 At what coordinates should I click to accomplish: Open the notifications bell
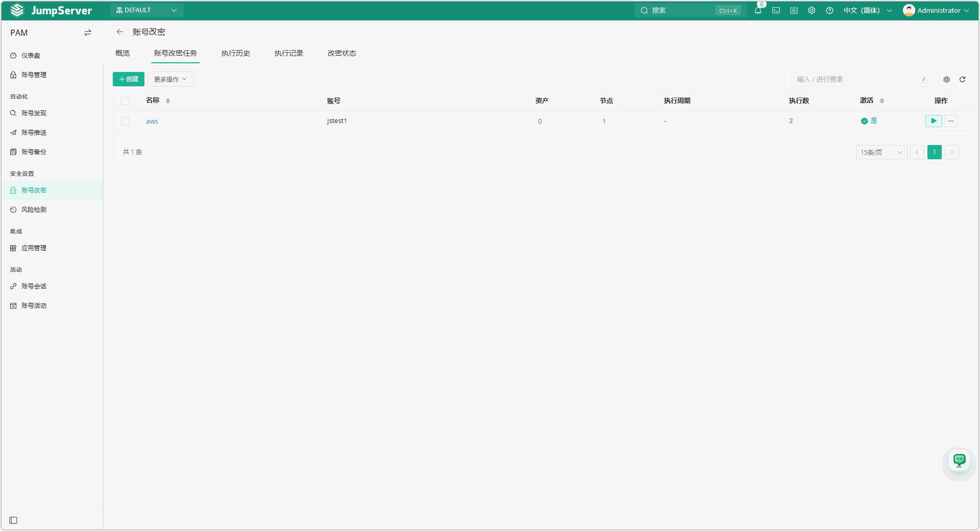[x=758, y=10]
